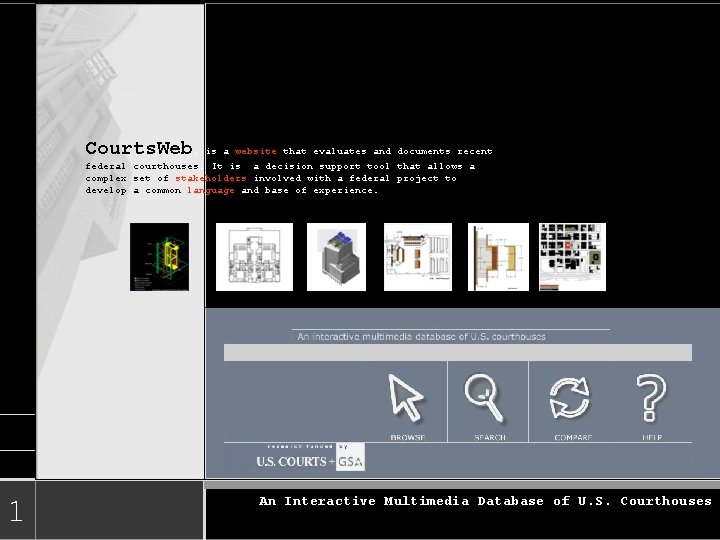Image resolution: width=720 pixels, height=540 pixels.
Task: Click the 'An Interactive Multimedia Database of U.S. Courthouses' footer
Action: pyautogui.click(x=485, y=501)
